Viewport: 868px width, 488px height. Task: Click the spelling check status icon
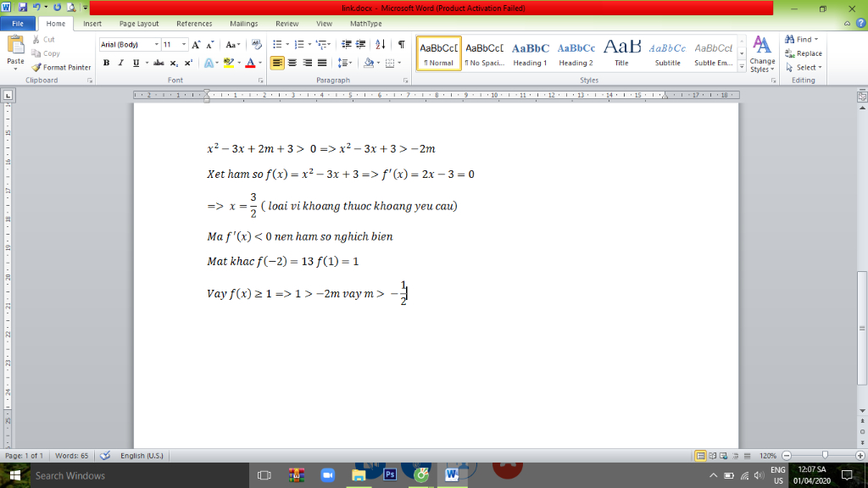pos(105,455)
